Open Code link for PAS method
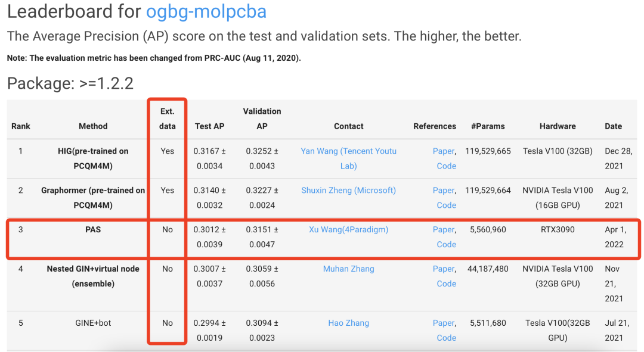644x352 pixels. [446, 245]
